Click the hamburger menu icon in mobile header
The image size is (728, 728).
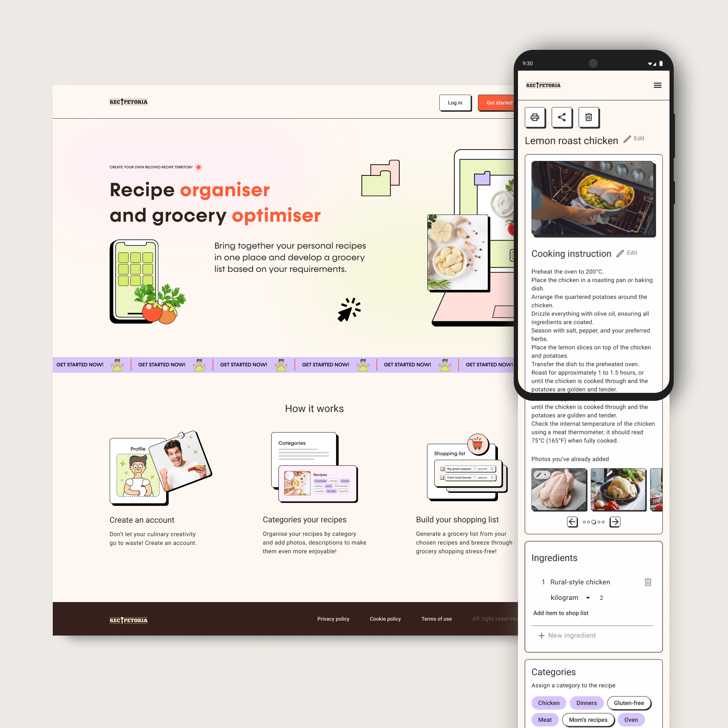(658, 85)
